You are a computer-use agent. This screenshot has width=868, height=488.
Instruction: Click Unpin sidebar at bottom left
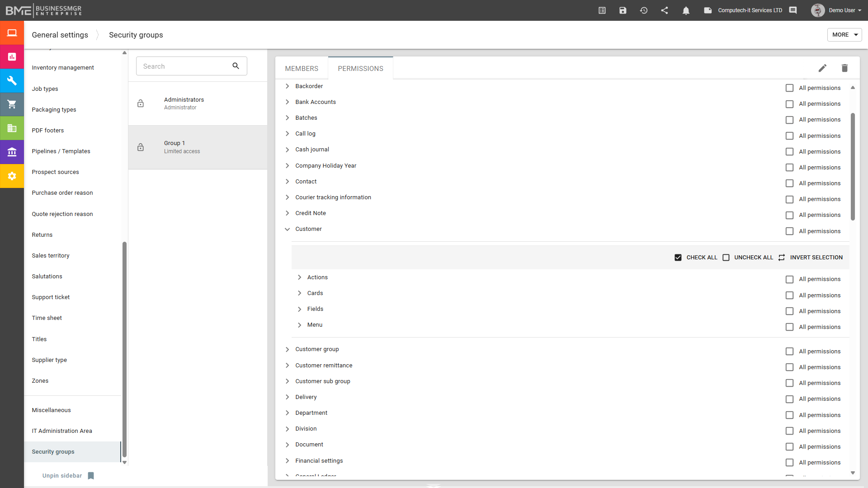pyautogui.click(x=62, y=475)
